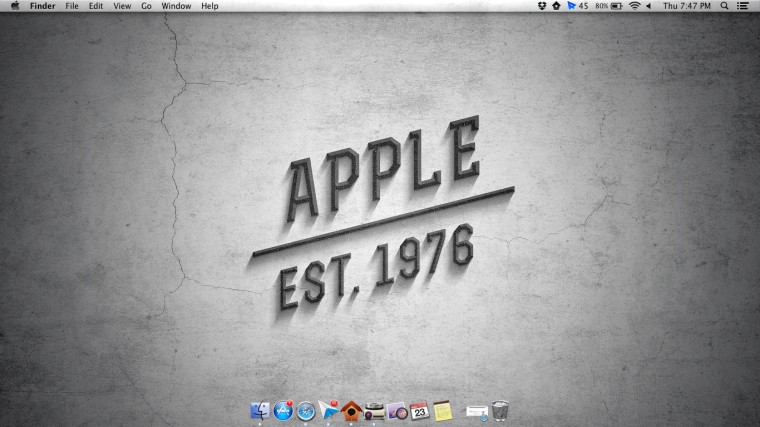Viewport: 760px width, 427px height.
Task: Open the Apple menu
Action: [15, 6]
